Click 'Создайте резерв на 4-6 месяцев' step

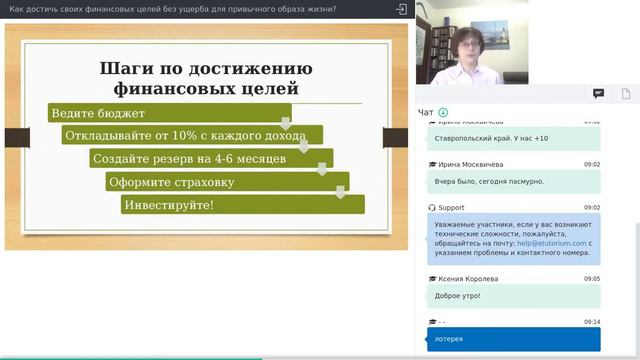pos(211,158)
